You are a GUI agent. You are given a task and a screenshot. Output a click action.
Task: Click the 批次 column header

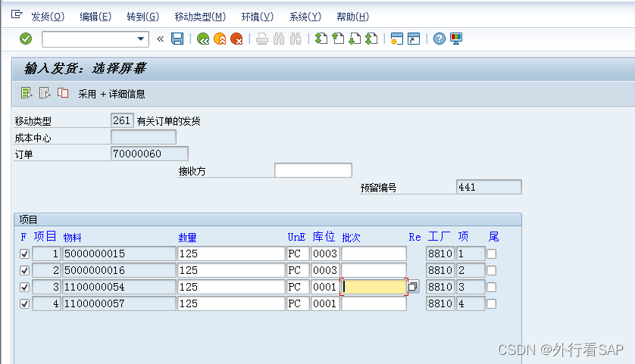(351, 238)
